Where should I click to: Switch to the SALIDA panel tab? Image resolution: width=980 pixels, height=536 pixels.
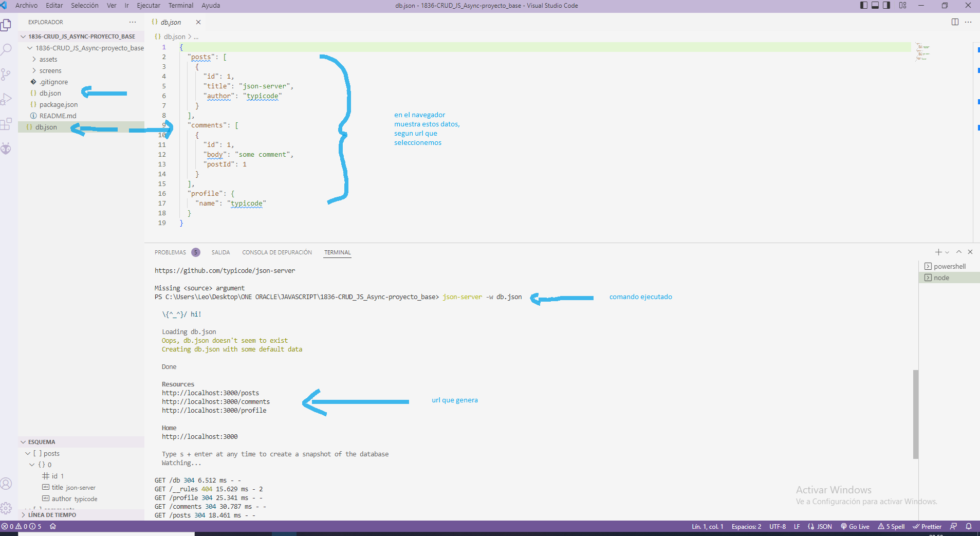click(220, 252)
